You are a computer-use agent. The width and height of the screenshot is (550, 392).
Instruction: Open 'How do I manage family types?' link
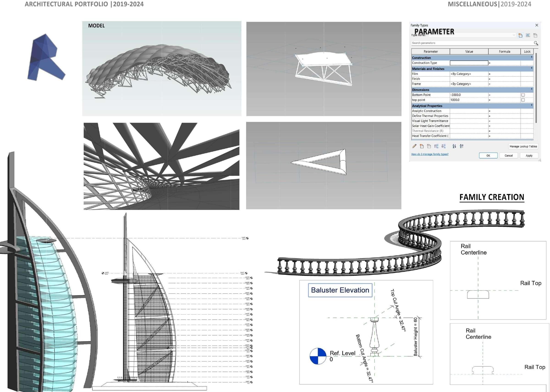pos(430,154)
